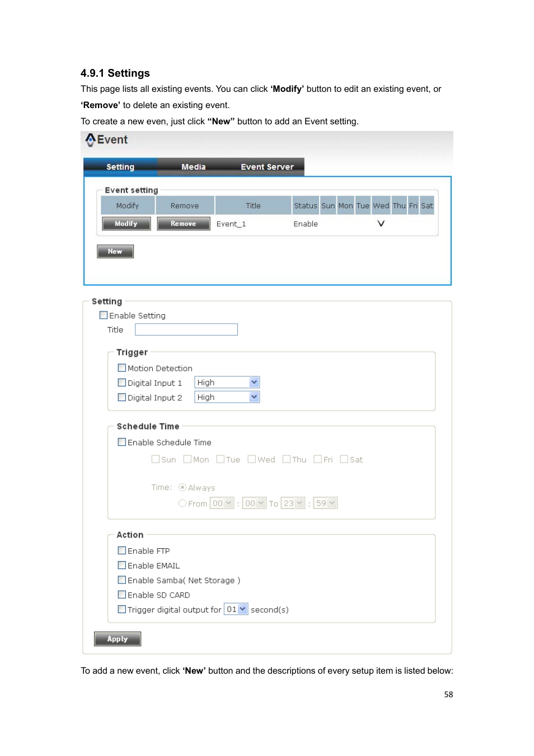Check the Mon schedule checkbox
This screenshot has height=756, width=534.
click(188, 459)
